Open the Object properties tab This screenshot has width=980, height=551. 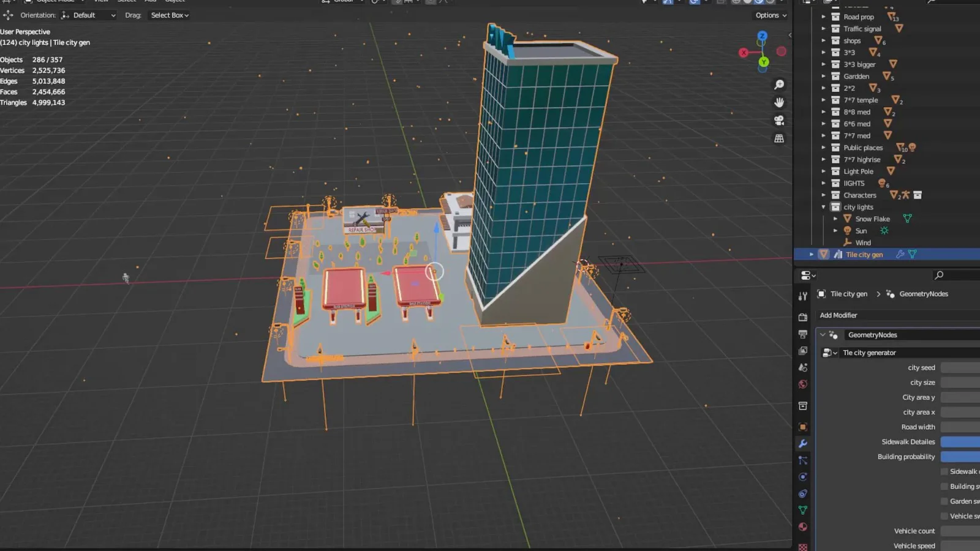pyautogui.click(x=803, y=427)
